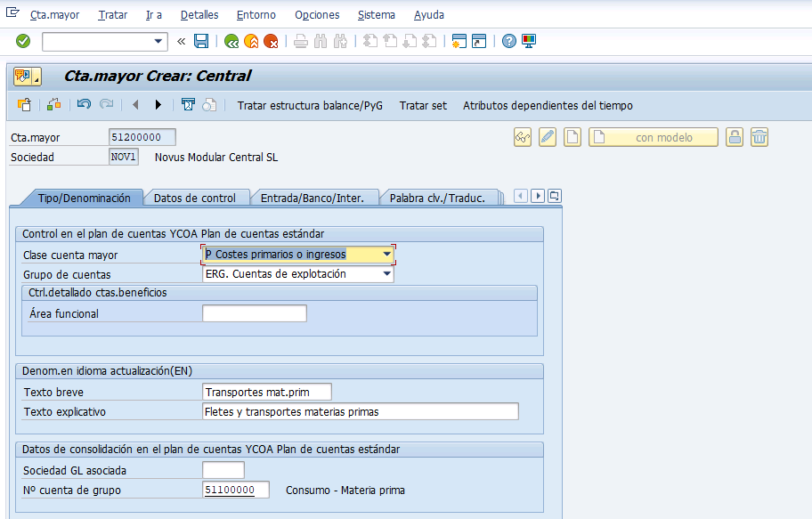Click the green Enter checkmark icon
Viewport: 812px width, 519px height.
click(23, 41)
